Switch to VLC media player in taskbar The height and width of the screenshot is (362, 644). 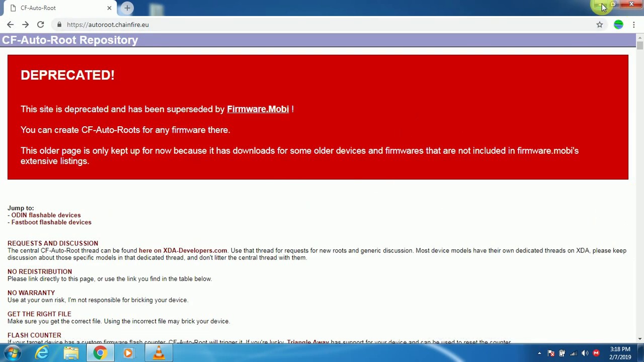[158, 353]
